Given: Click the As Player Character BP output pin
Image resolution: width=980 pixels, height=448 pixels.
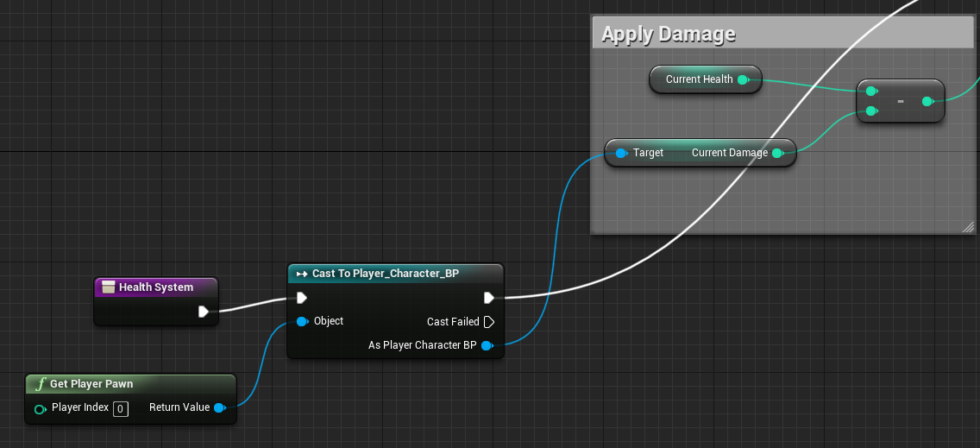Looking at the screenshot, I should pos(487,345).
